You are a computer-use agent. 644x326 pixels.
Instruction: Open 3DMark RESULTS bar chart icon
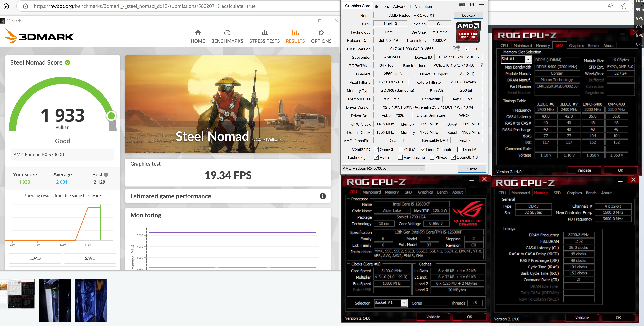pos(295,33)
